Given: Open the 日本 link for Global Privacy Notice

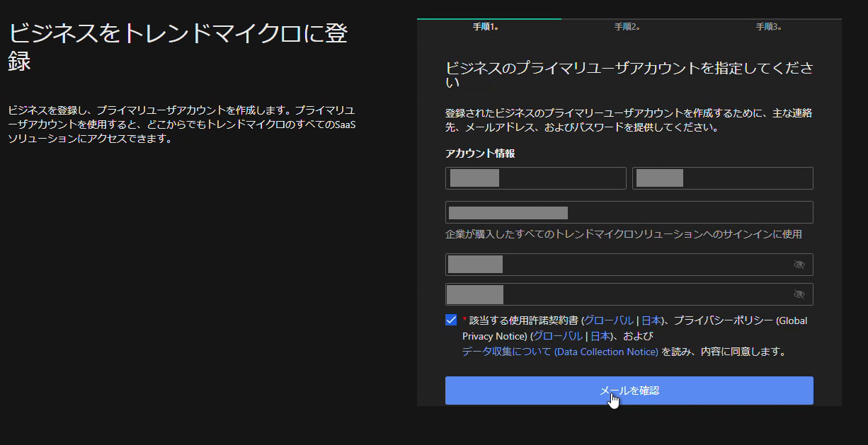Looking at the screenshot, I should coord(600,336).
